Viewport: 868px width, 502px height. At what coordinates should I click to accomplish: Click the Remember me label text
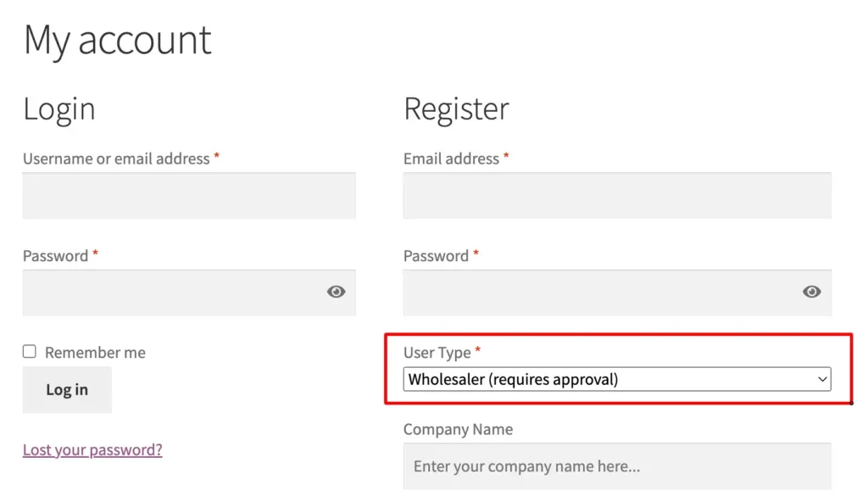tap(95, 353)
